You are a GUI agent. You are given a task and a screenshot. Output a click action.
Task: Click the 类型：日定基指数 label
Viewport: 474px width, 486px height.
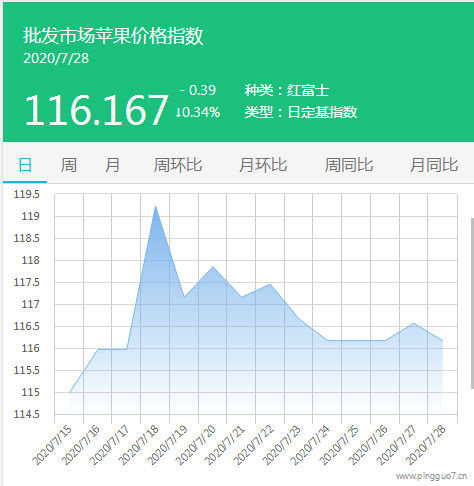point(301,112)
